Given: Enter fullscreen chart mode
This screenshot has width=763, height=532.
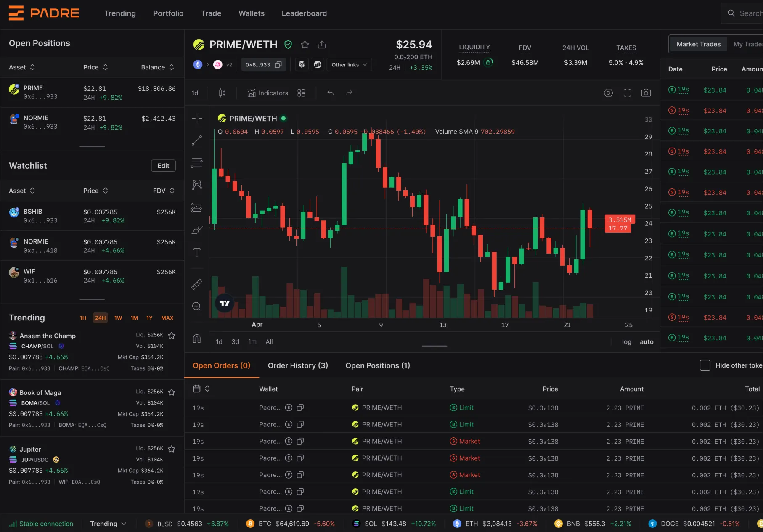Looking at the screenshot, I should click(x=627, y=93).
